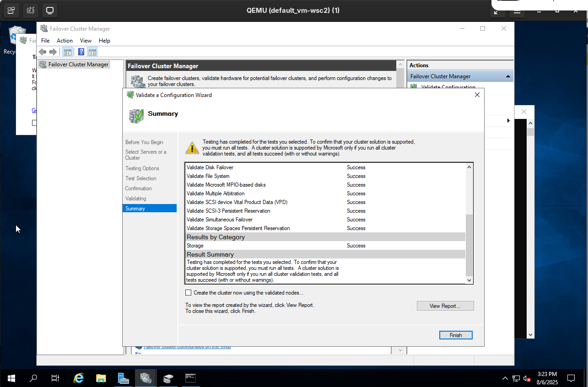Enable Create the cluster now using validated nodes

point(189,293)
